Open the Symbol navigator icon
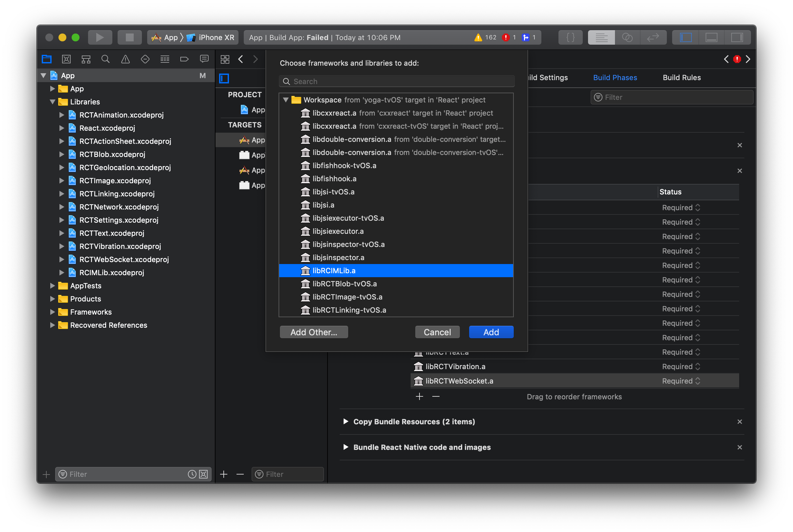The height and width of the screenshot is (532, 793). pos(86,59)
